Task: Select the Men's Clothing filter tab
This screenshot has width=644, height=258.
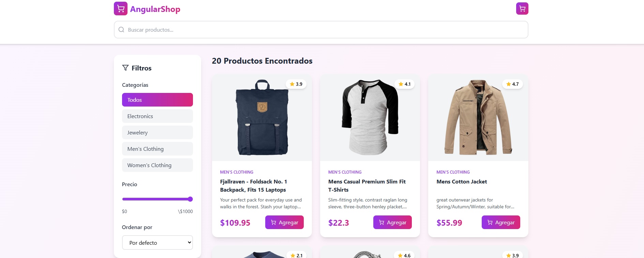Action: (x=157, y=149)
